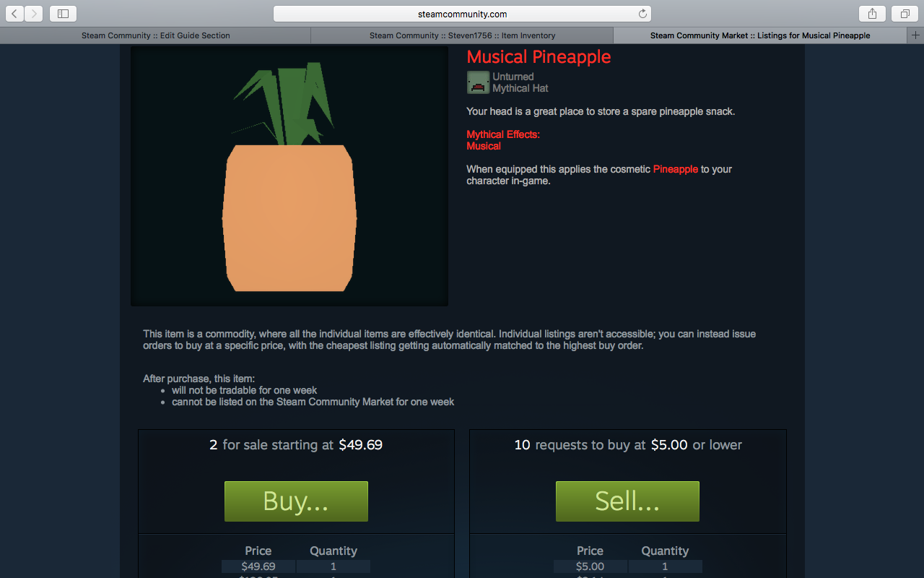Click the green Sell... button
This screenshot has height=578, width=924.
627,501
